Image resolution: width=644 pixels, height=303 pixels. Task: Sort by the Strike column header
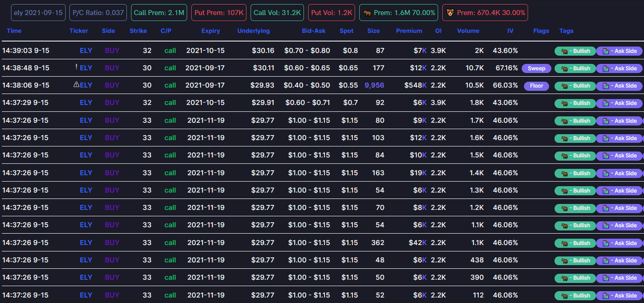[x=138, y=31]
